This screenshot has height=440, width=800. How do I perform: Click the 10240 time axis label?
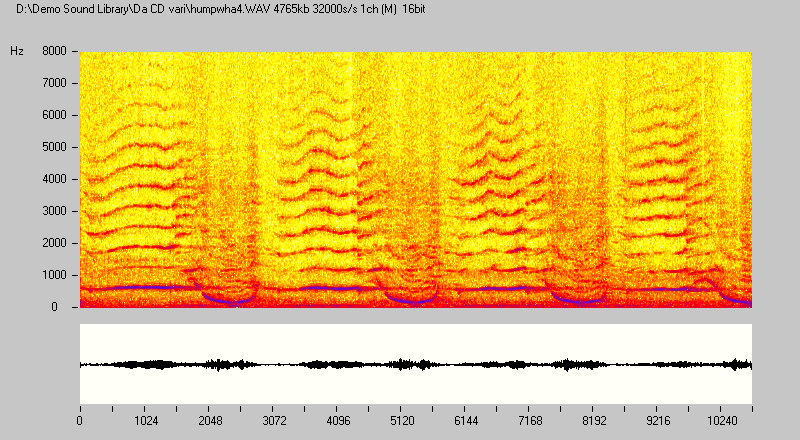[722, 421]
